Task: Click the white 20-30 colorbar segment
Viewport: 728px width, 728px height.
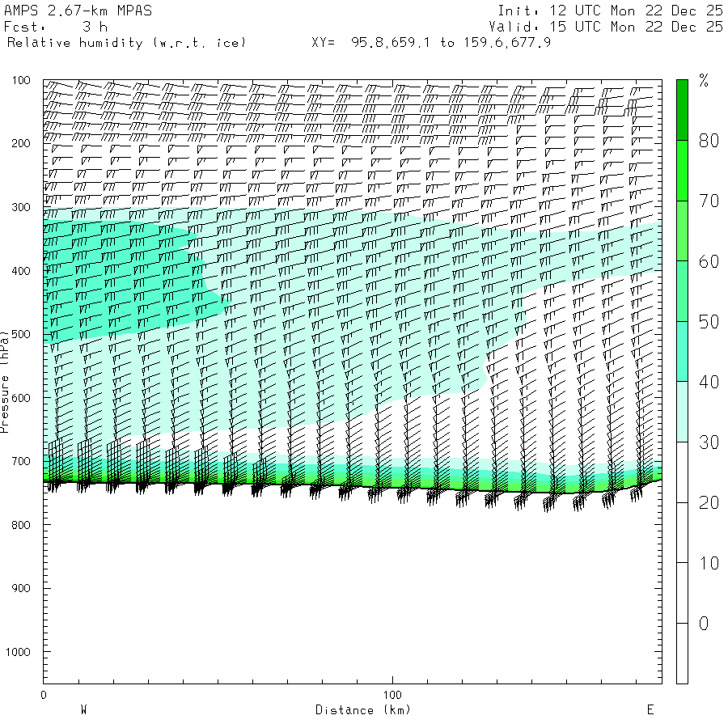Action: pos(682,472)
